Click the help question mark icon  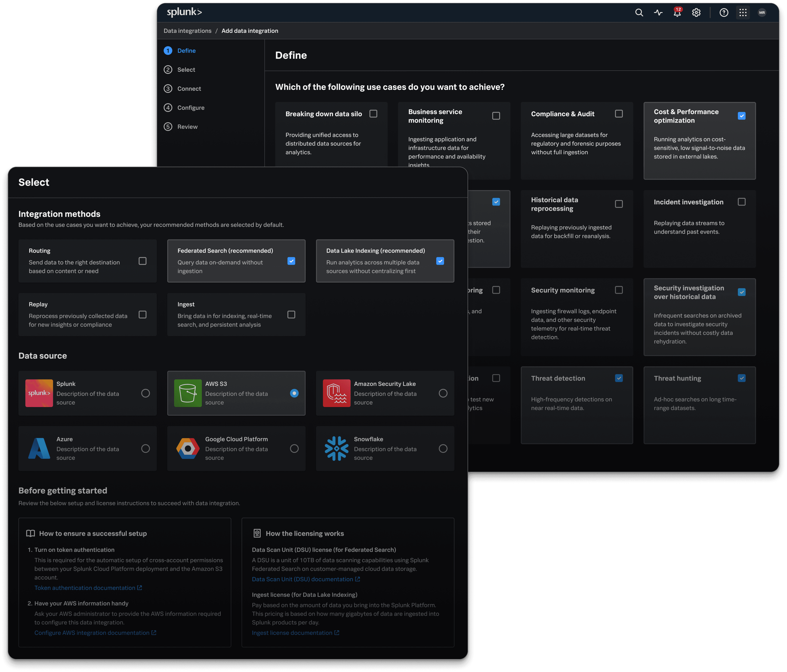(723, 13)
